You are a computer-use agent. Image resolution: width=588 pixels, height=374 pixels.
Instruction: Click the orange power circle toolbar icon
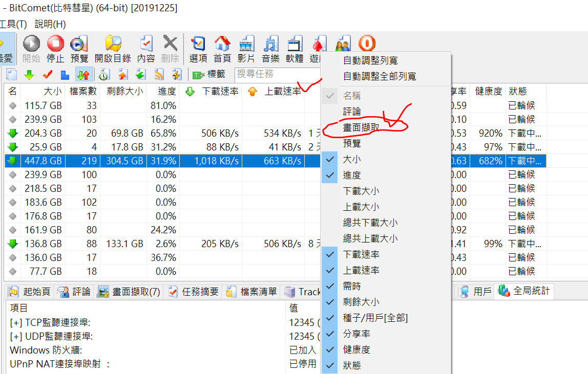367,43
